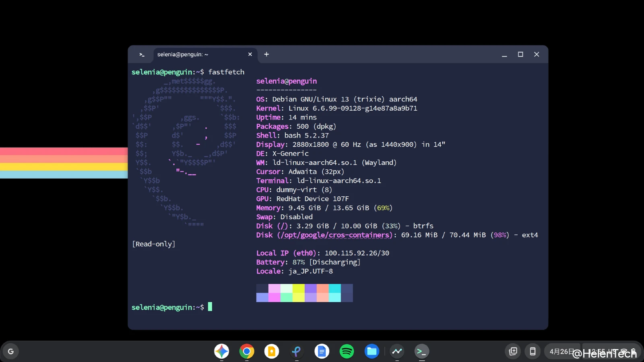Open Google Docs from the shelf

(322, 351)
